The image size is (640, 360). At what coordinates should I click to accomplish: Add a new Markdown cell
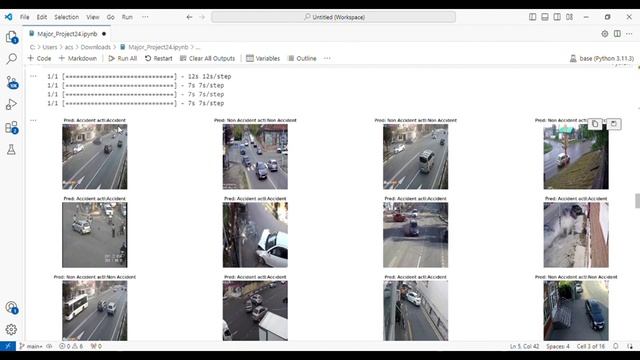click(78, 58)
